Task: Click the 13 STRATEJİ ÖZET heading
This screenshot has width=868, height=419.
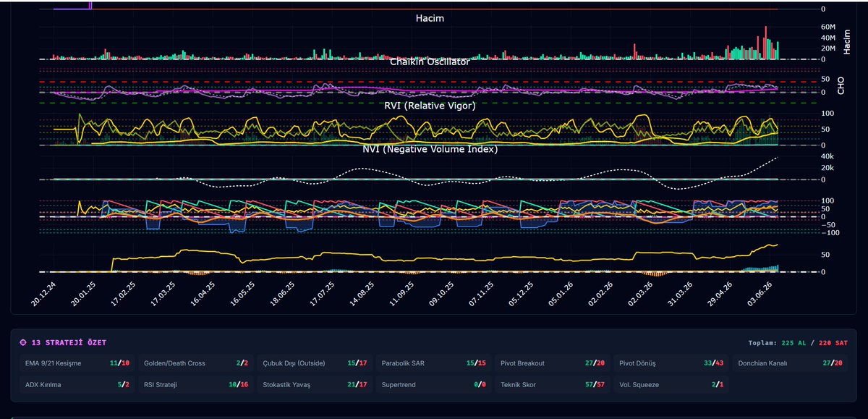Action: (x=69, y=342)
